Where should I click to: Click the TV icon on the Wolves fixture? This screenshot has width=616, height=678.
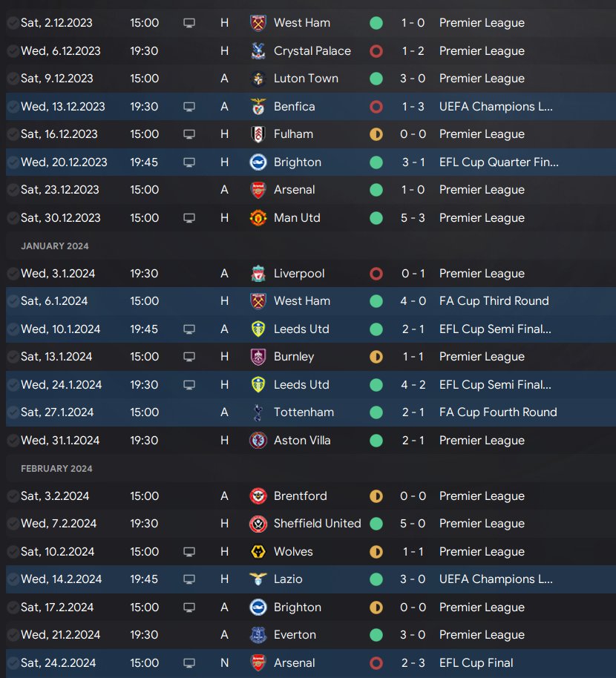(189, 552)
